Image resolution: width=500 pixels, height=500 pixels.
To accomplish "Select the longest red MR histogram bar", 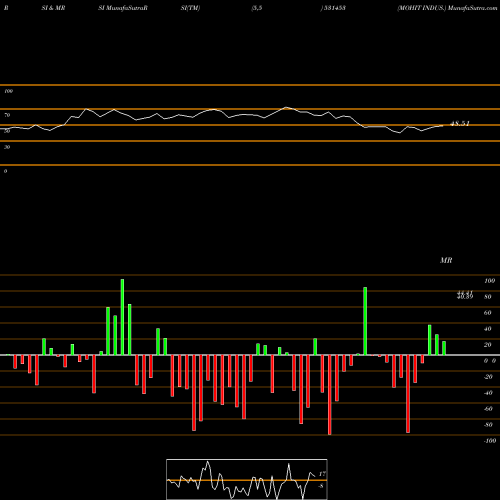I will [330, 395].
